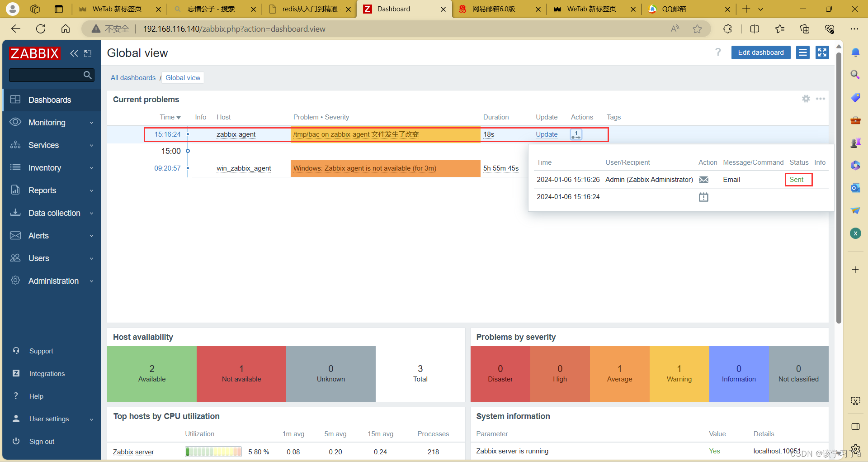Click the User settings chevron arrow
Screen dimensions: 868x462
[91, 419]
